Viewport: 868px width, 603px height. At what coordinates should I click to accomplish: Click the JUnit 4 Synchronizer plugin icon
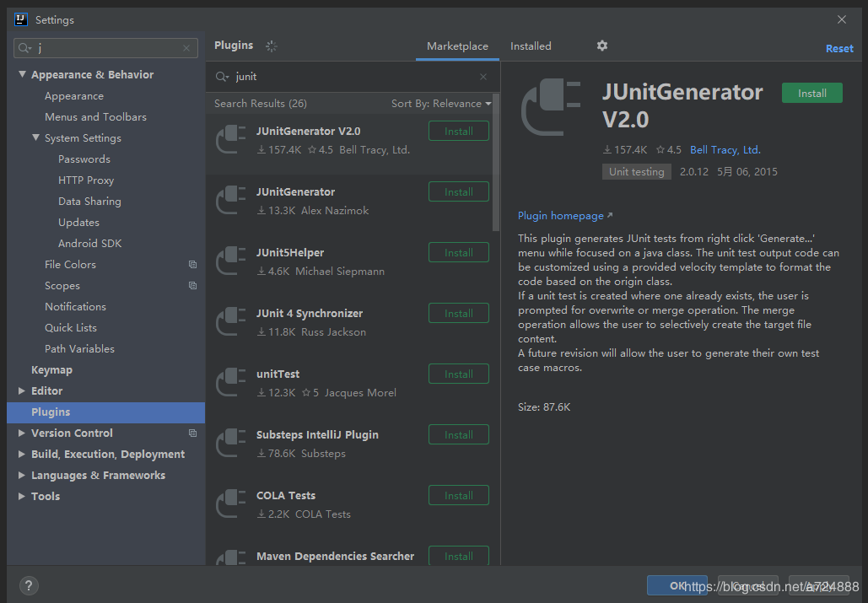click(231, 322)
